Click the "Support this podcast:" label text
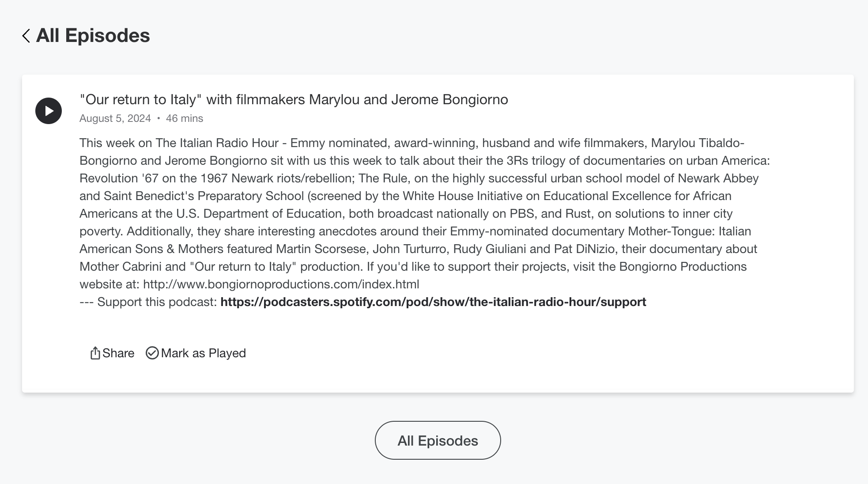This screenshot has height=484, width=868. (x=157, y=302)
